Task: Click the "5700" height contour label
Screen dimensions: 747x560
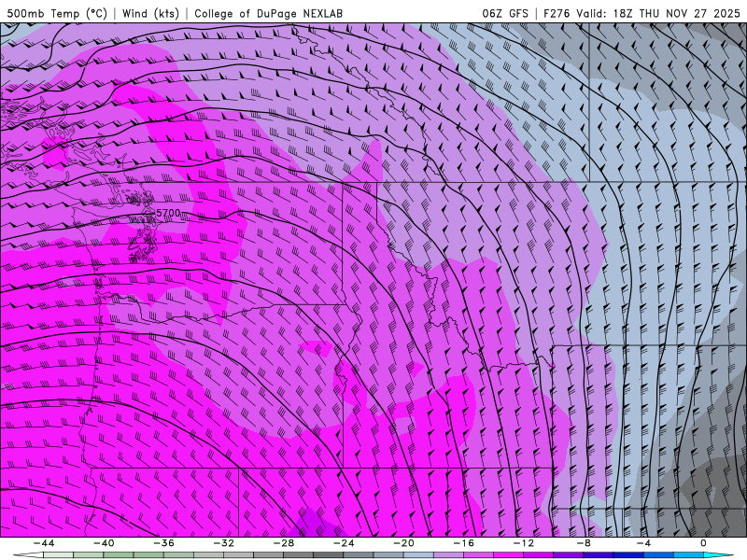Action: click(168, 214)
